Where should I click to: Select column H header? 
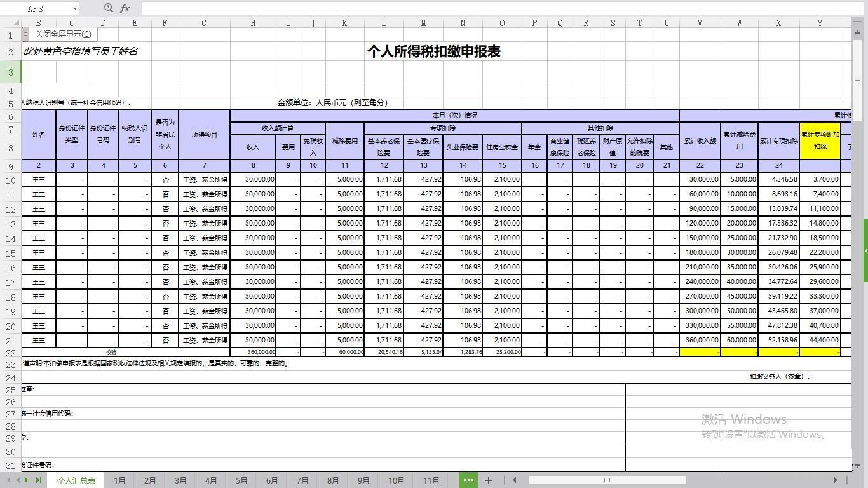coord(253,23)
